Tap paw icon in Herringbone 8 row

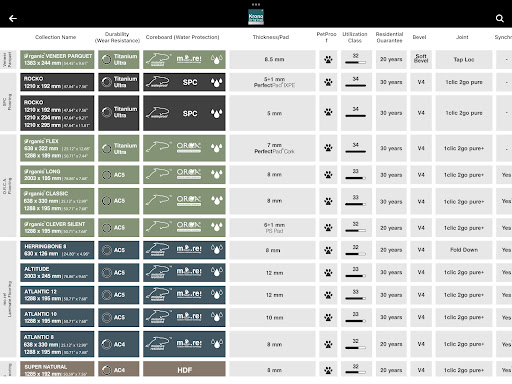point(328,250)
